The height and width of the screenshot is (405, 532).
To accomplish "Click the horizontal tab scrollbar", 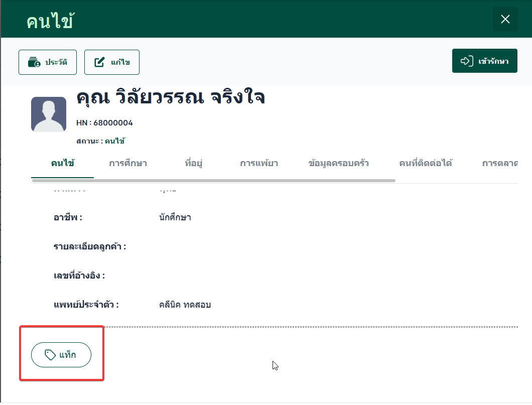I will click(x=214, y=181).
